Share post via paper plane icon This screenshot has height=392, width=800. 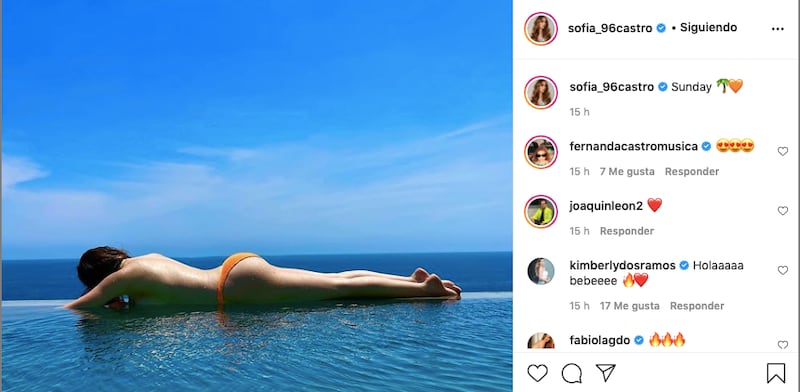pyautogui.click(x=606, y=373)
